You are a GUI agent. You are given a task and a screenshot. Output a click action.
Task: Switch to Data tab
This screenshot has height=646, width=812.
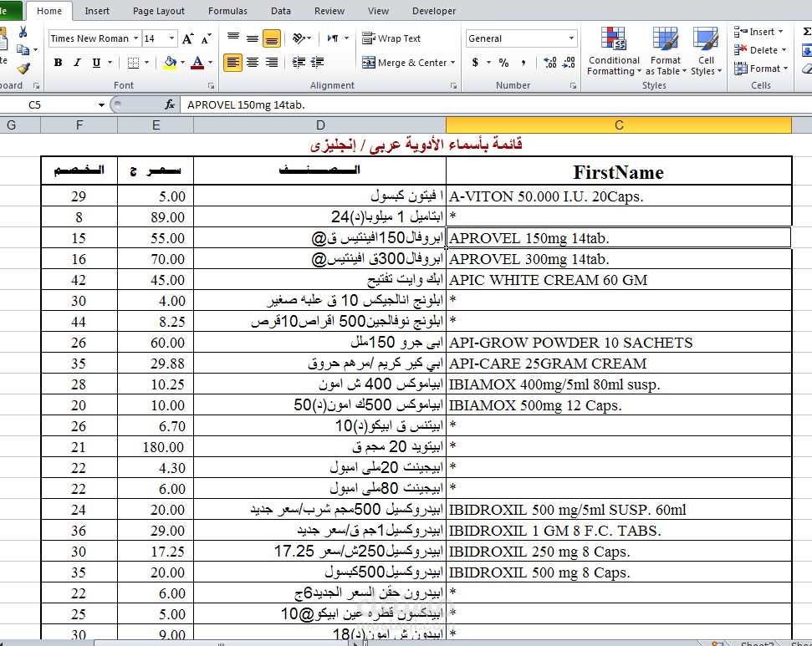click(x=281, y=11)
